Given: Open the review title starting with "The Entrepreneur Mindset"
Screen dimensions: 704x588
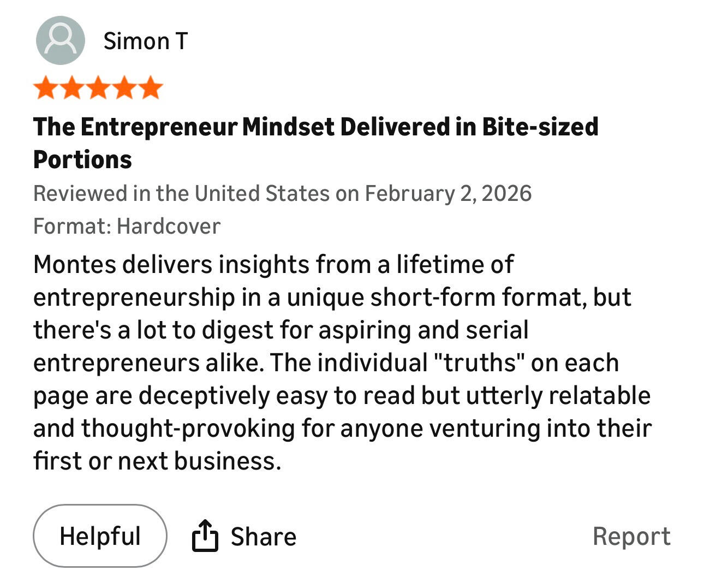Looking at the screenshot, I should (x=315, y=127).
